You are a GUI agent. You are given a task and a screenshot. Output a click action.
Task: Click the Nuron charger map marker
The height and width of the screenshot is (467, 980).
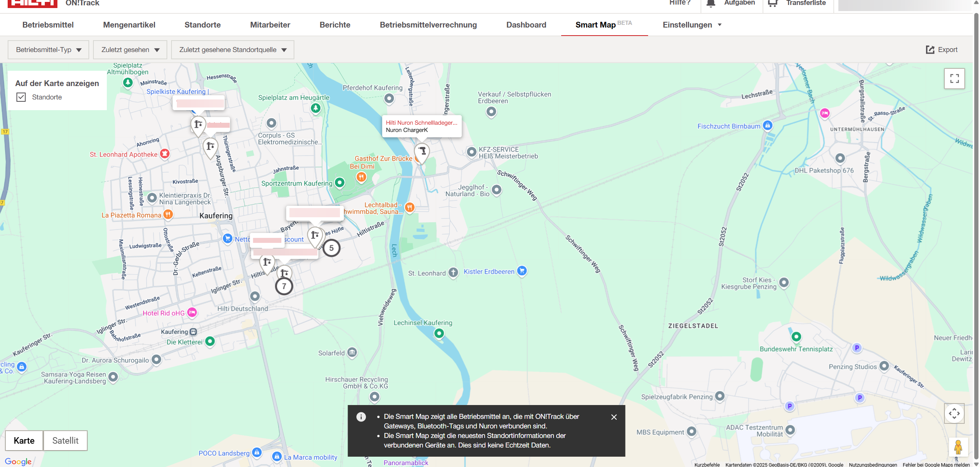tap(422, 151)
